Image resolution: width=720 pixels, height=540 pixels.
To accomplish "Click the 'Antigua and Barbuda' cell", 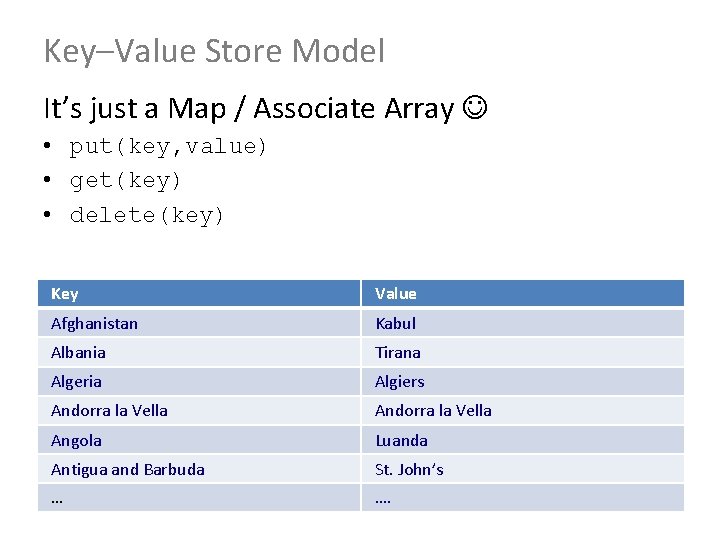I will coord(128,469).
